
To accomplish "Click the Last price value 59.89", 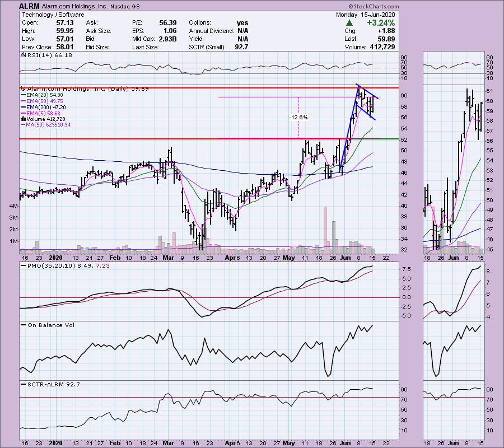I will click(386, 39).
